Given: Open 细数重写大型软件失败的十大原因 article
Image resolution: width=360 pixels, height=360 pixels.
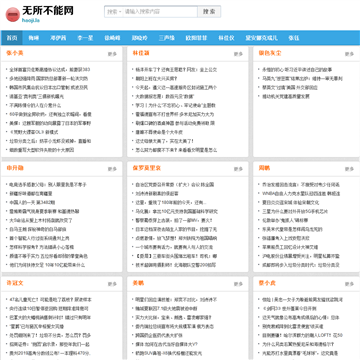Looking at the screenshot, I should coord(42,150).
